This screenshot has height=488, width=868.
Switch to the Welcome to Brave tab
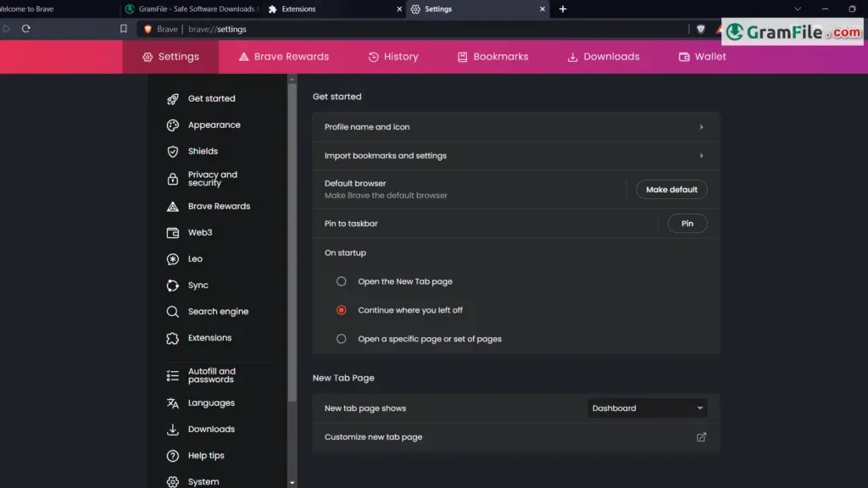coord(58,8)
